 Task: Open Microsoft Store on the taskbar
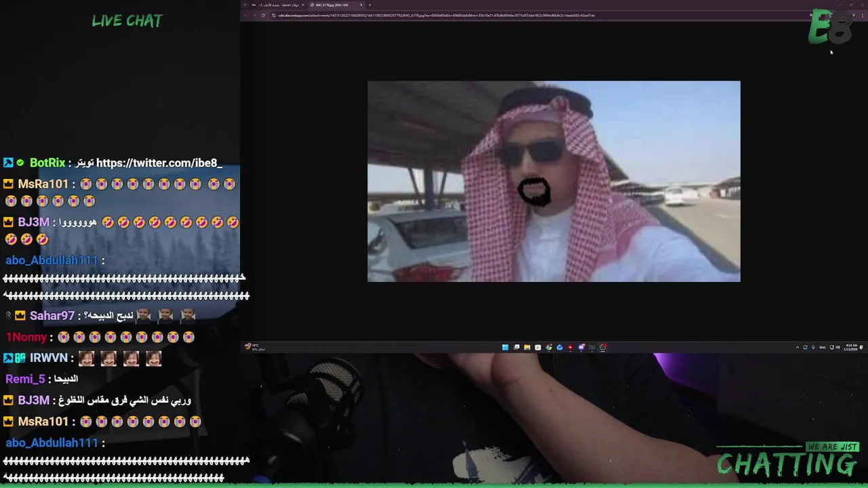(x=538, y=347)
